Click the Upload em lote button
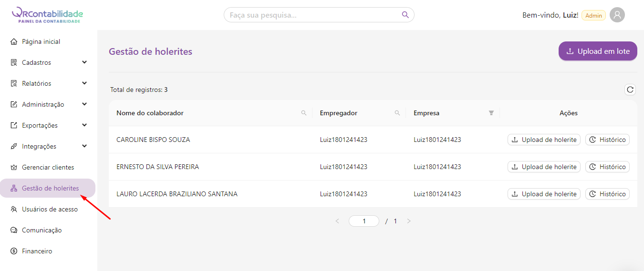The width and height of the screenshot is (644, 271). (x=598, y=51)
